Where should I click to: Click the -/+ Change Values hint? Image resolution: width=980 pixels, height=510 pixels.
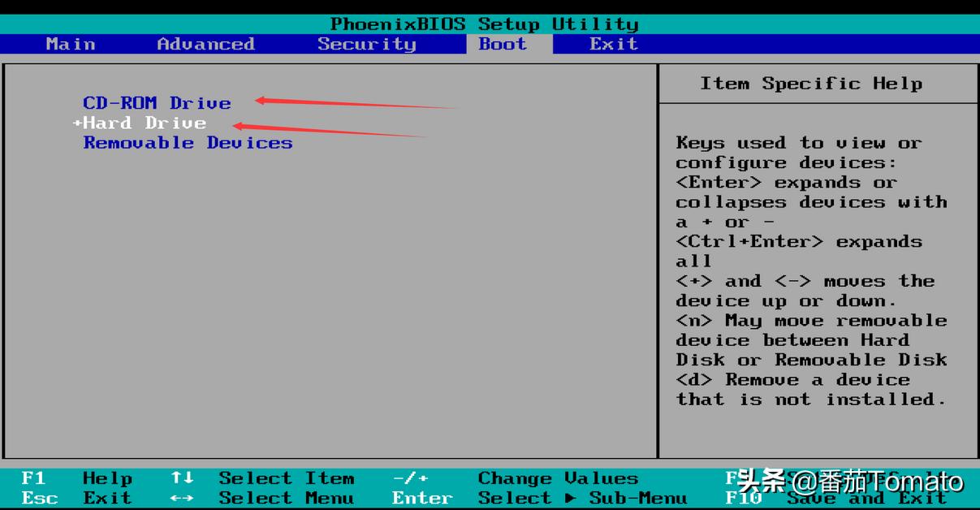(x=516, y=478)
